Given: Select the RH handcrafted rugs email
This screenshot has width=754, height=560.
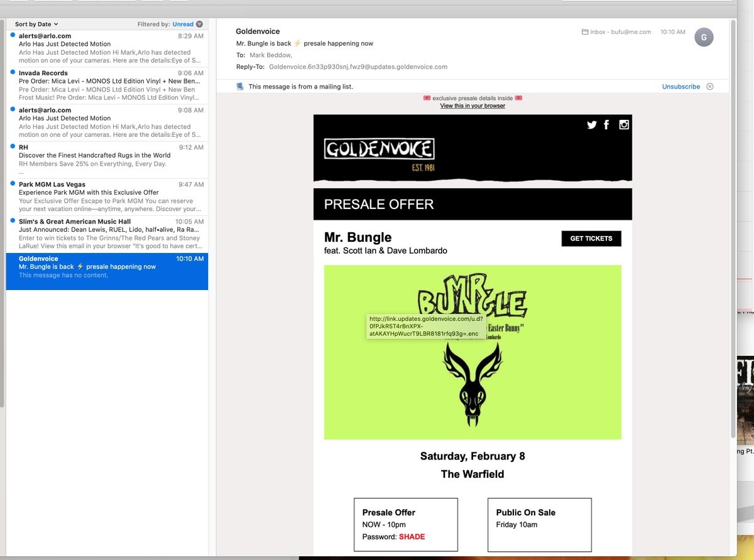Looking at the screenshot, I should click(x=107, y=159).
